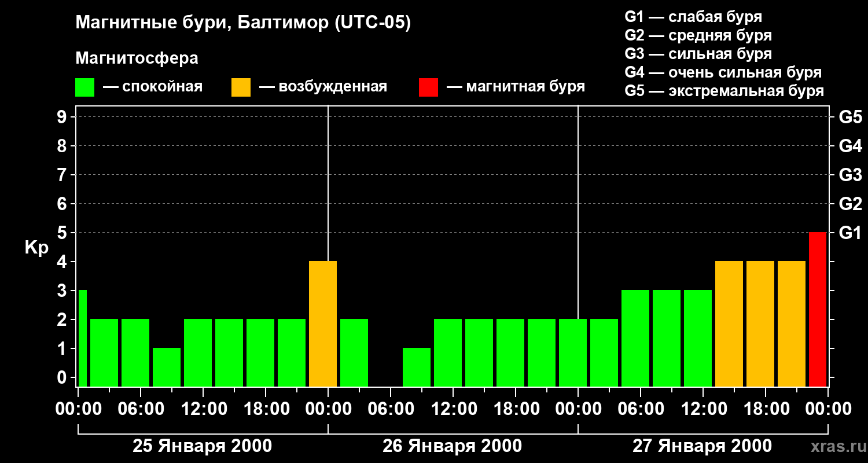Select the 'G3 — сильная буря' legend line
Viewport: 868px width, 463px height.
click(x=698, y=54)
